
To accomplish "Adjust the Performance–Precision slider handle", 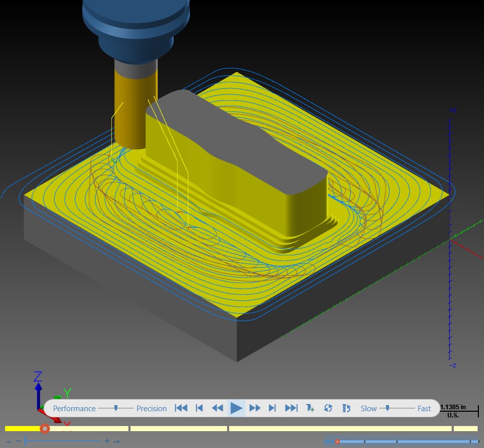I will pyautogui.click(x=116, y=408).
